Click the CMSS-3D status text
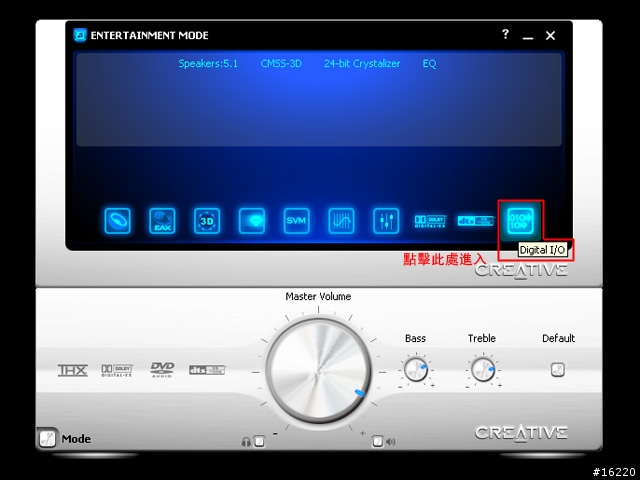Viewport: 640px width, 480px height. 281,64
